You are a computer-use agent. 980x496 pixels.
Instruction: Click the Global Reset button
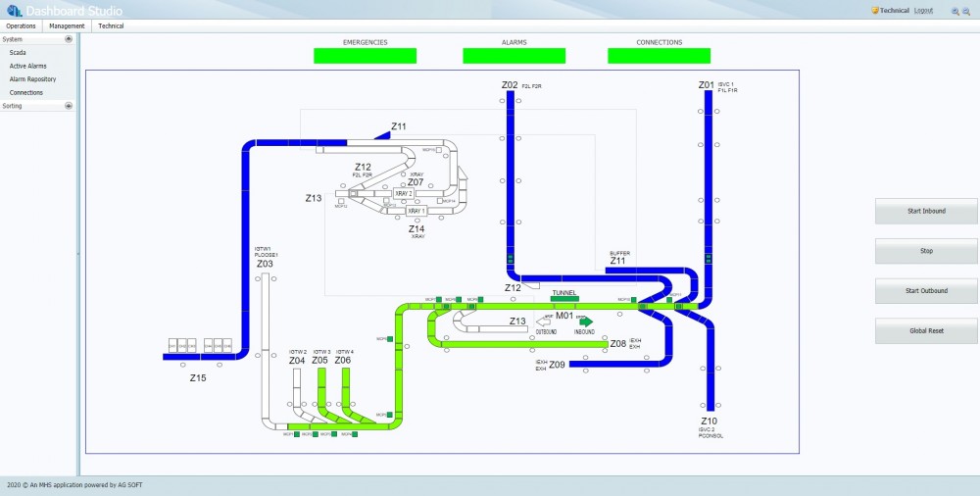(x=926, y=331)
